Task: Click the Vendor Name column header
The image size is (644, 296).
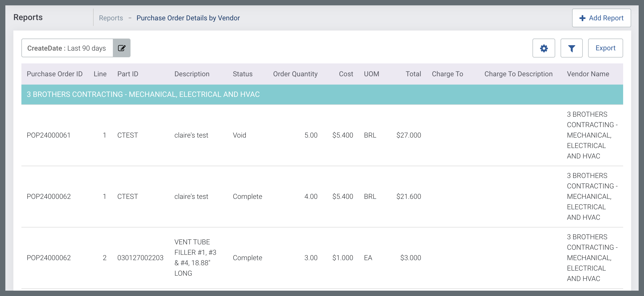Action: (x=588, y=74)
